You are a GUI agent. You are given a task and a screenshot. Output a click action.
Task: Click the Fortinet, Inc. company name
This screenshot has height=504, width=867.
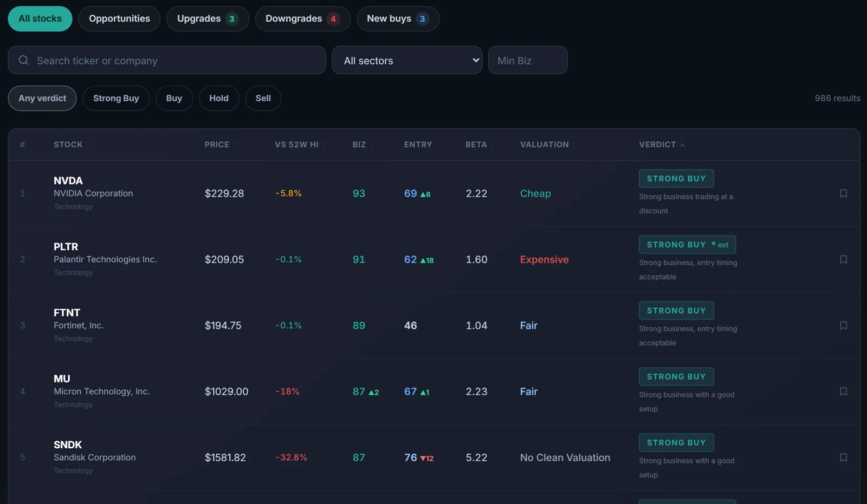(79, 325)
